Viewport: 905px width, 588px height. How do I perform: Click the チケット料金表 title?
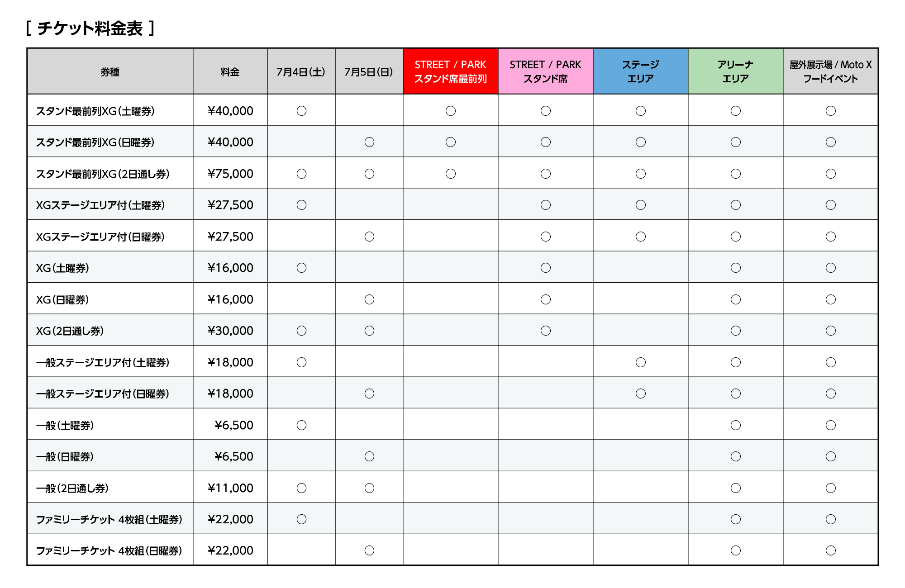(x=90, y=28)
